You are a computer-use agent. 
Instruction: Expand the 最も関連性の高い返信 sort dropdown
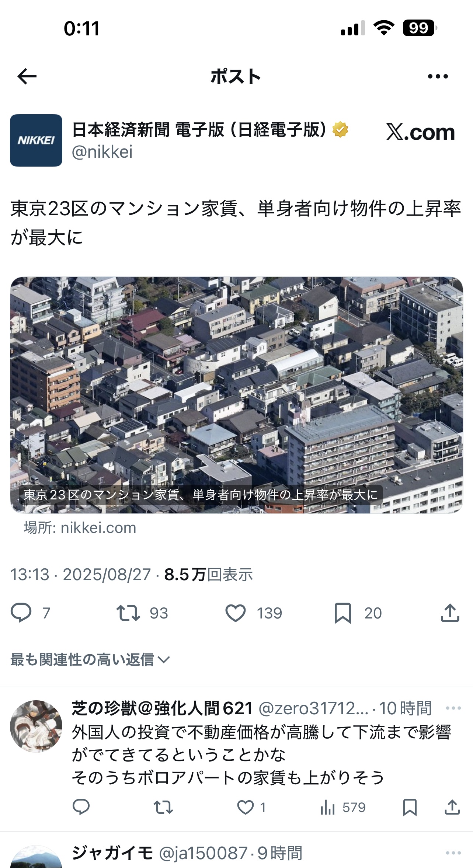[90, 659]
